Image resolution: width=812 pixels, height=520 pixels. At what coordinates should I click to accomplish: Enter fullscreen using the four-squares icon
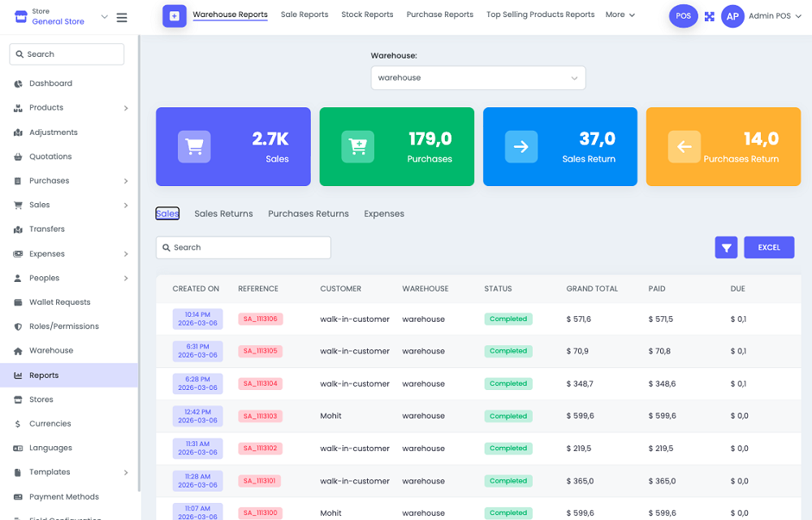(708, 15)
